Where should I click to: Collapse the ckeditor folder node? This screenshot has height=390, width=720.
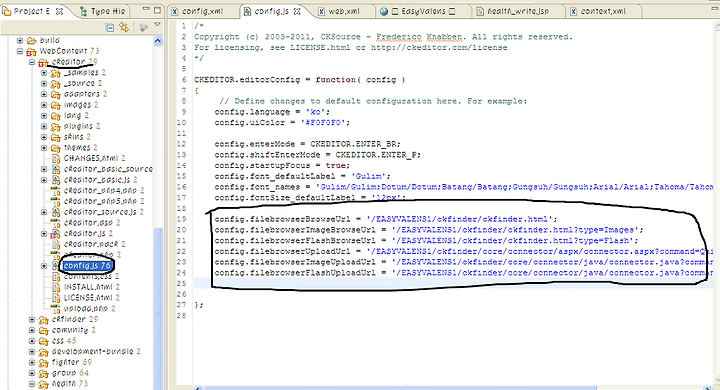pos(32,62)
